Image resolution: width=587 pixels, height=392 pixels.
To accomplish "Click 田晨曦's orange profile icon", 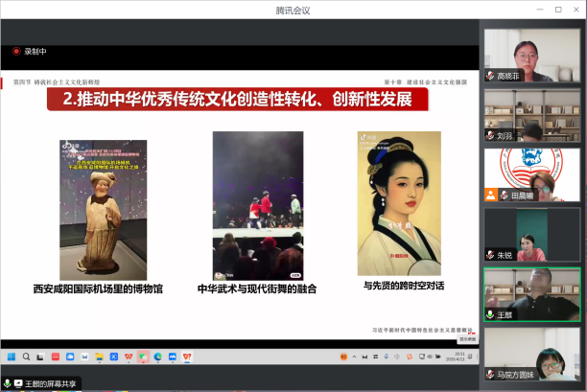I will click(x=490, y=195).
